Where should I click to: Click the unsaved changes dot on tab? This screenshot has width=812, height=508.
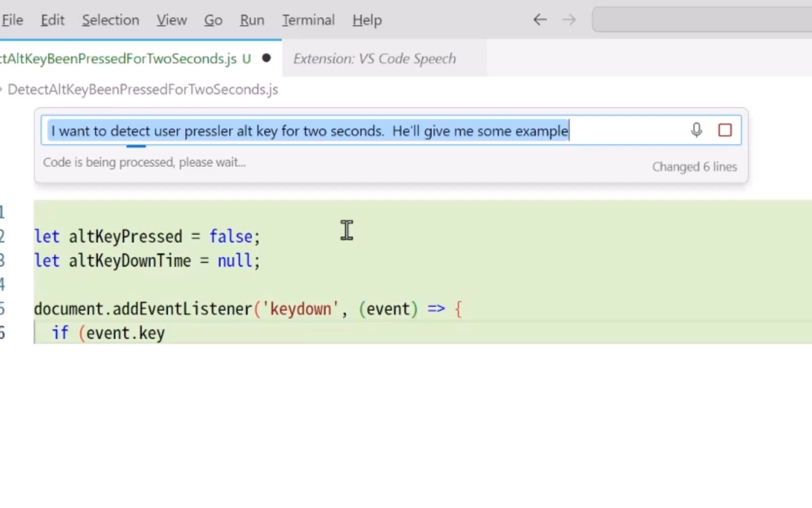click(x=266, y=58)
